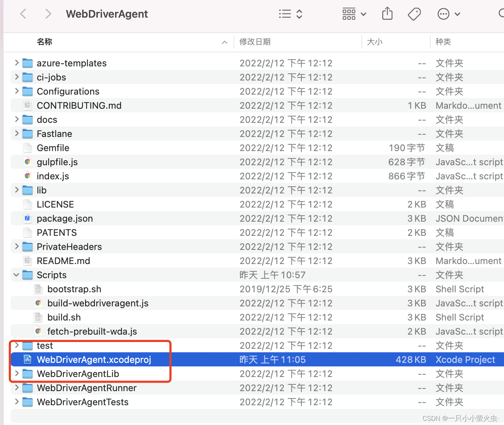Select the WebDriverAgentTests folder name
504x425 pixels.
pyautogui.click(x=83, y=402)
